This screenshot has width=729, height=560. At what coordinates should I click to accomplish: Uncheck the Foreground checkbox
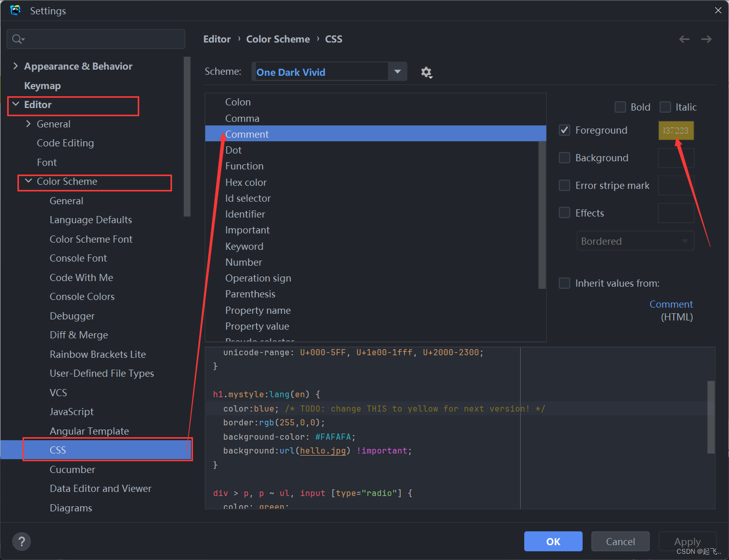coord(564,130)
